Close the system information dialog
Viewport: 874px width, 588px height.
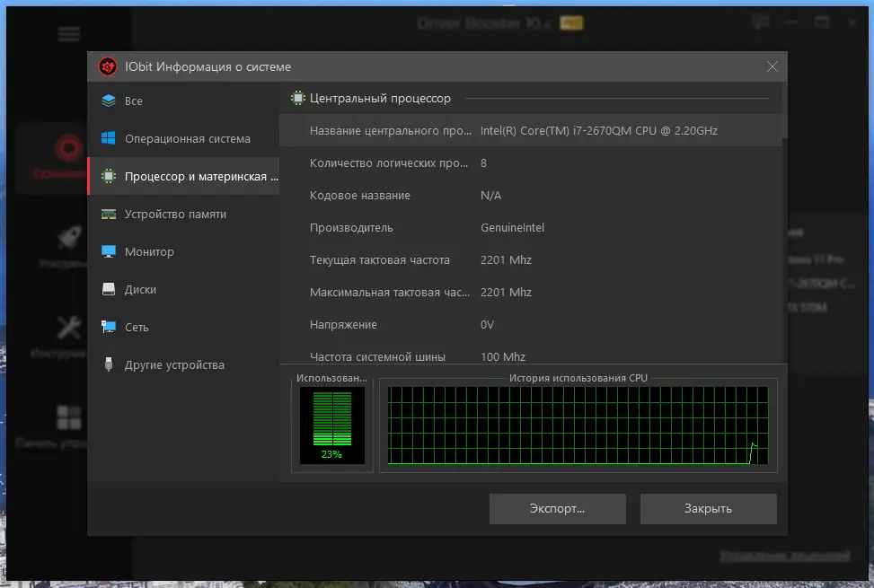click(772, 66)
